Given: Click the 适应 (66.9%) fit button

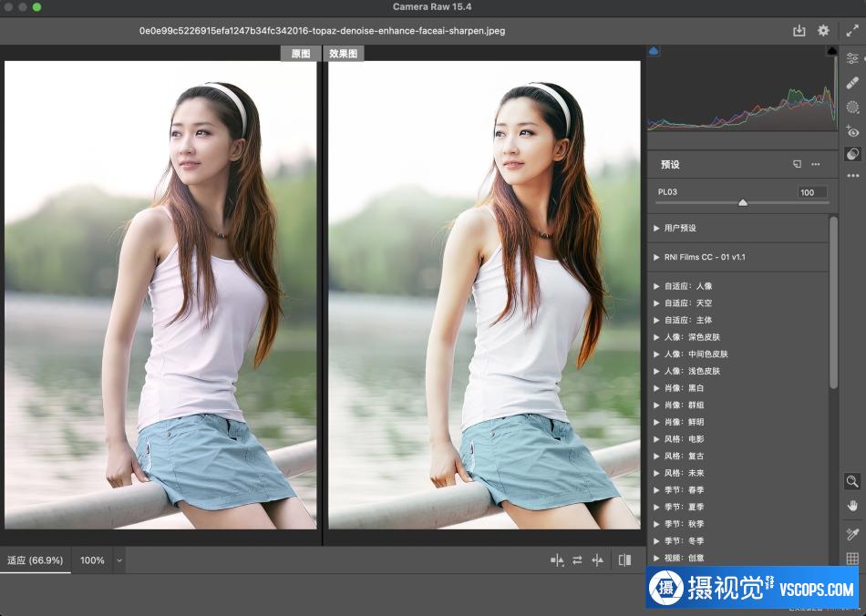Looking at the screenshot, I should point(36,560).
